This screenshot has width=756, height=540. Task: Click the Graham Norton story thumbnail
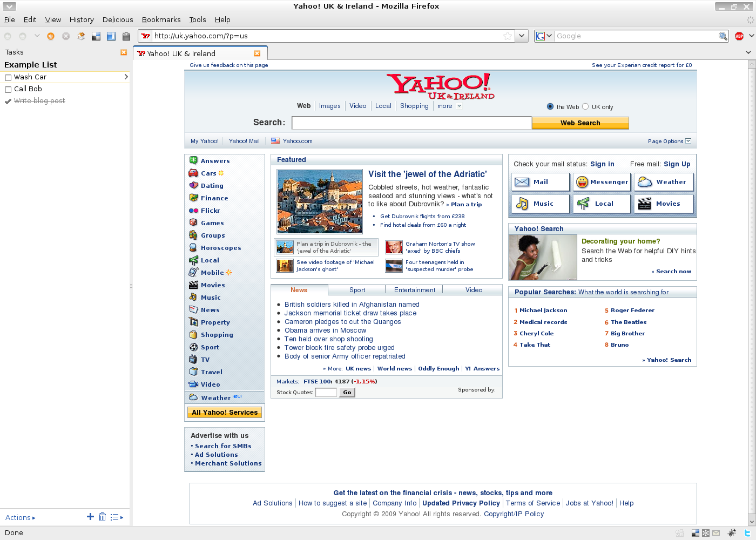tap(394, 247)
